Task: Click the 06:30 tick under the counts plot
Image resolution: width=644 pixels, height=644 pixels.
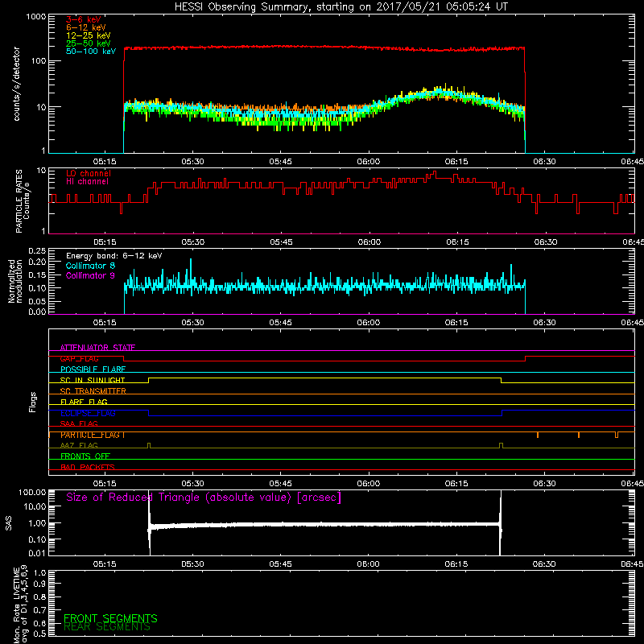Action: point(545,162)
